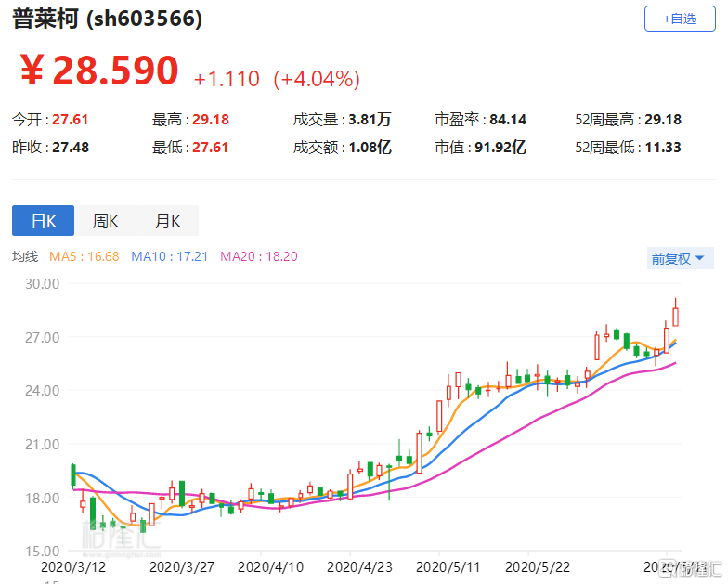
Task: Click the 27.00 y-axis label
Action: pyautogui.click(x=43, y=338)
